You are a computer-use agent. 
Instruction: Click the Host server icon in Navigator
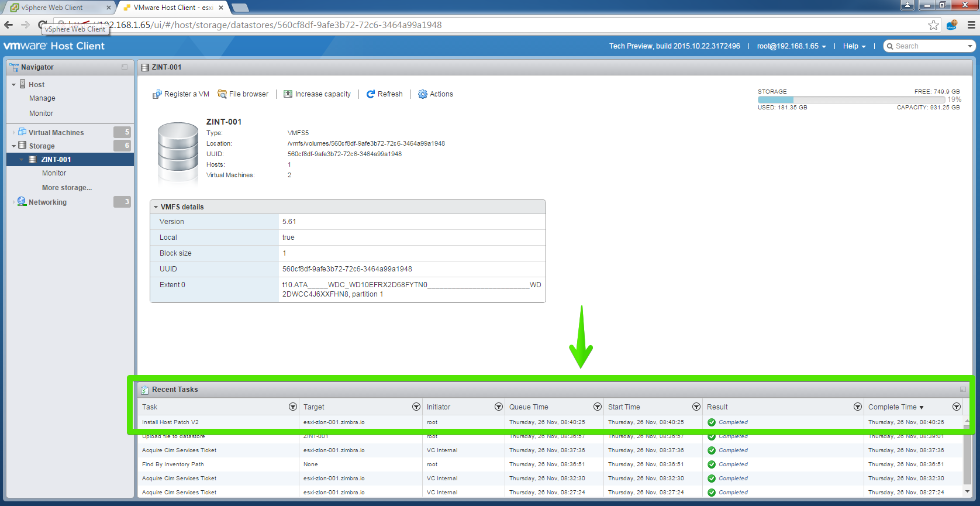23,84
